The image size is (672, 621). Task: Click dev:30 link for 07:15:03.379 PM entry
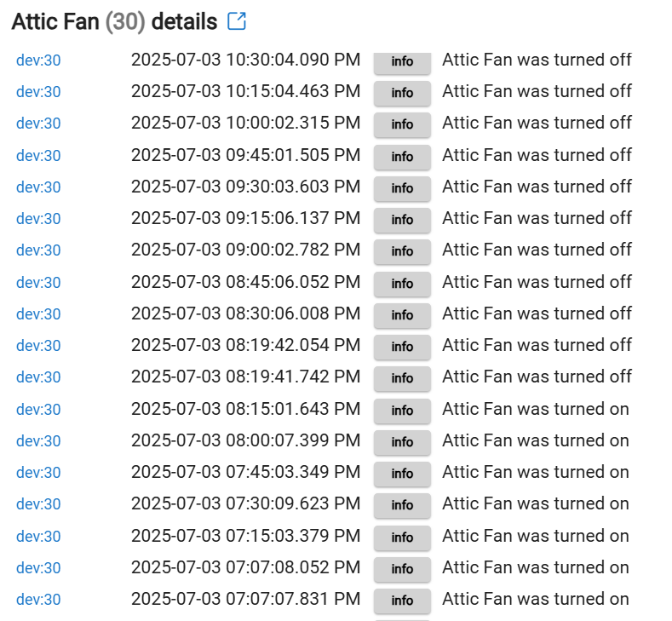tap(38, 536)
